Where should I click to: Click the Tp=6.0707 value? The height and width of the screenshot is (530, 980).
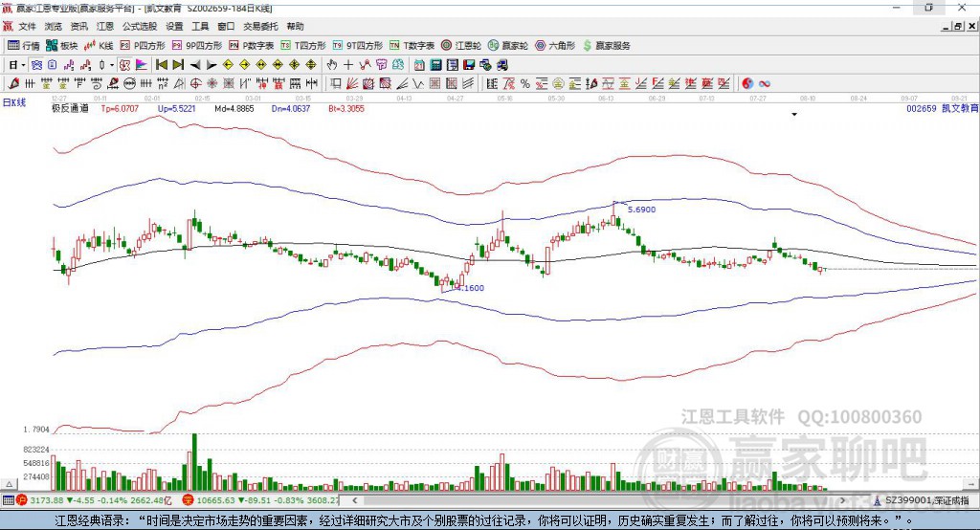(120, 109)
